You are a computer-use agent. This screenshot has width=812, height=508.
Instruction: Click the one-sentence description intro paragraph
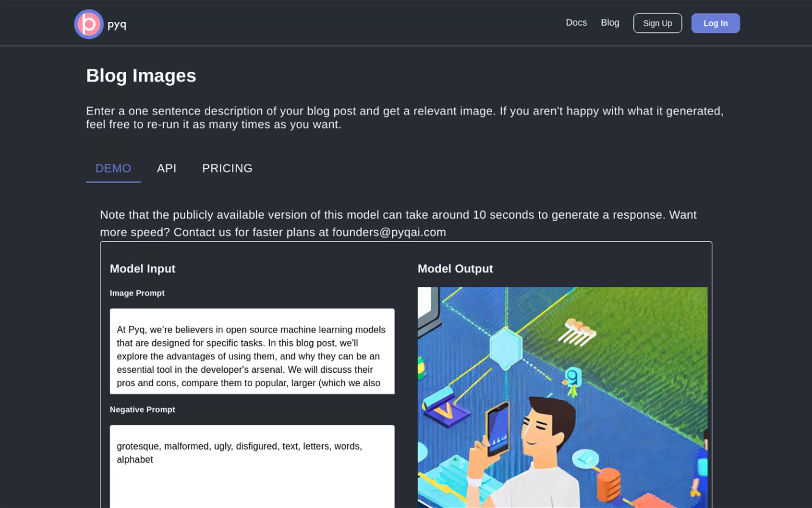404,118
